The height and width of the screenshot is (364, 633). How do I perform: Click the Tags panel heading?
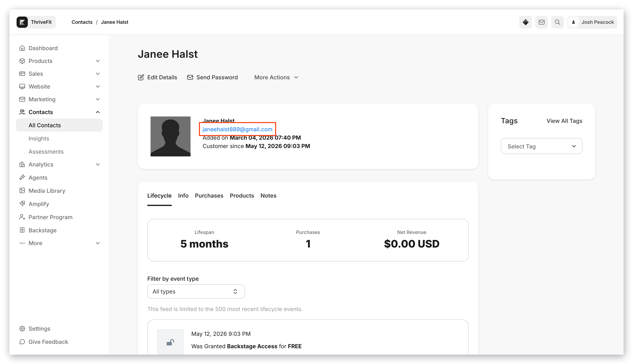(509, 121)
